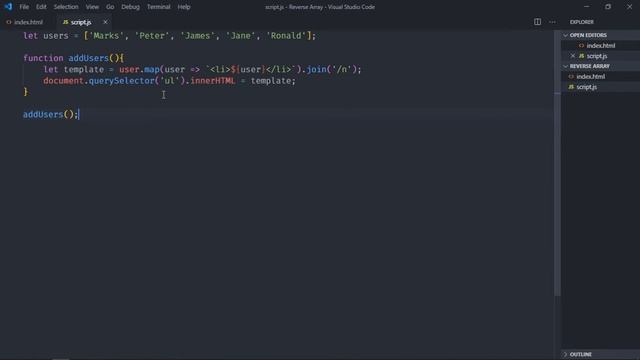The width and height of the screenshot is (640, 360).
Task: Close the script.js editor tab
Action: coord(105,22)
